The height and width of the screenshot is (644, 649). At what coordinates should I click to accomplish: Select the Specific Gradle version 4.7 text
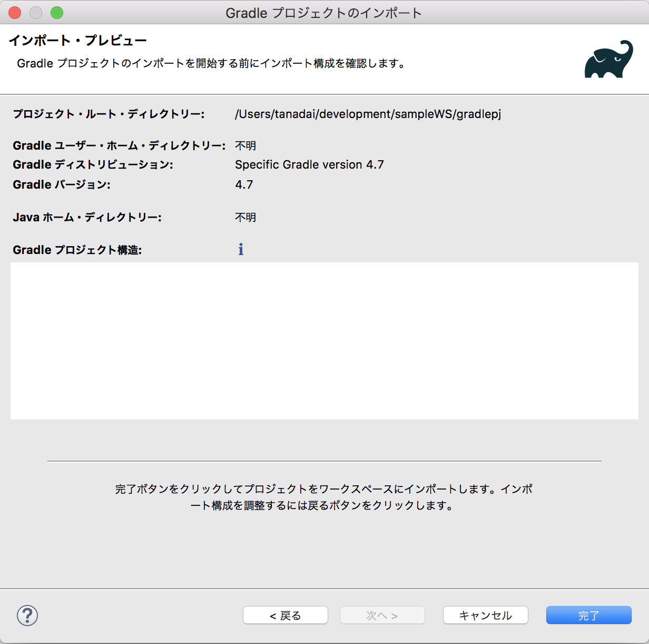[x=310, y=164]
